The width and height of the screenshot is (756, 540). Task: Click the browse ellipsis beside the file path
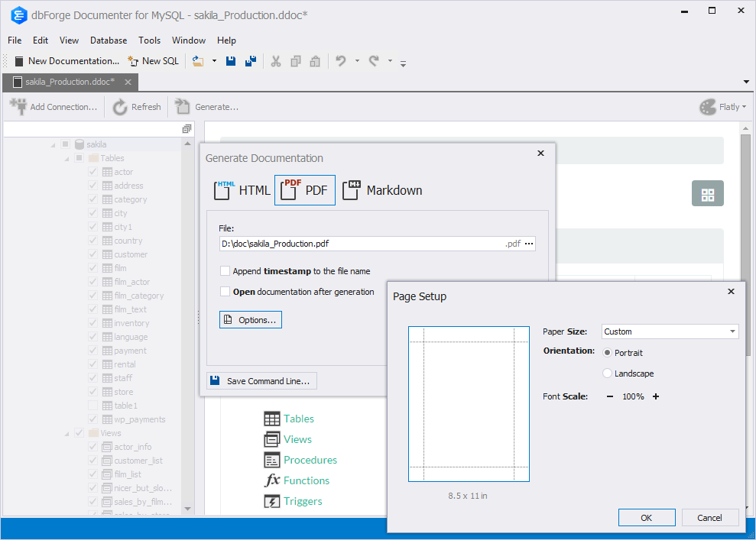529,244
